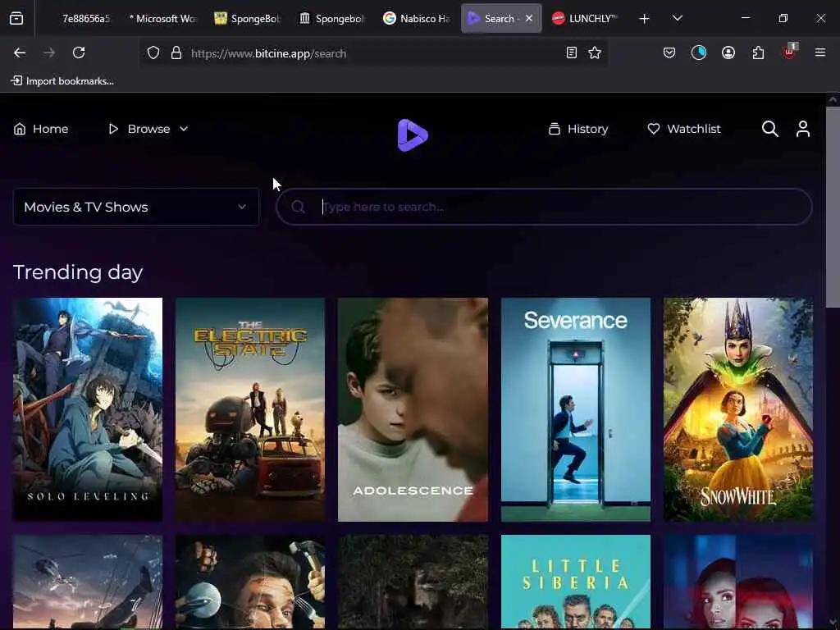The image size is (840, 630).
Task: Click the uBlock Origin extension icon
Action: click(790, 52)
